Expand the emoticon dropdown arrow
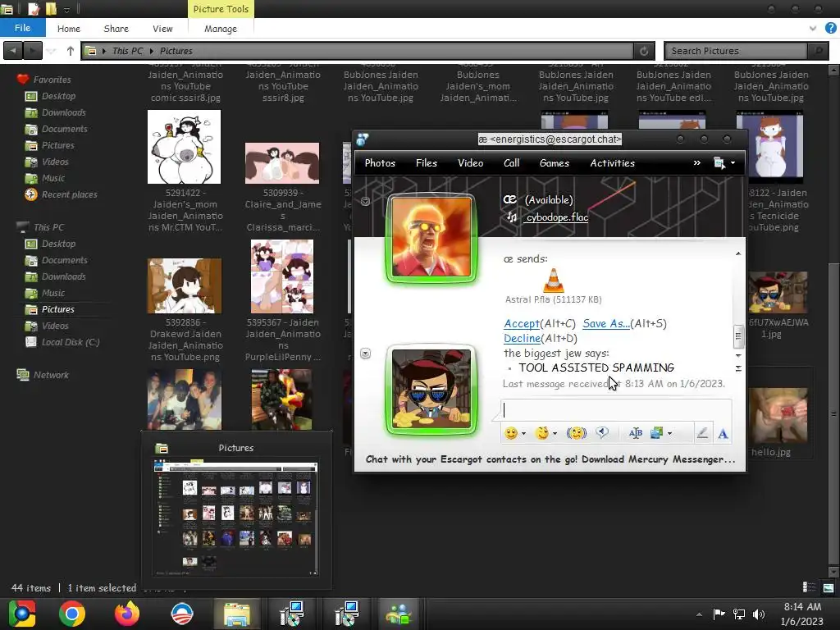 click(523, 434)
